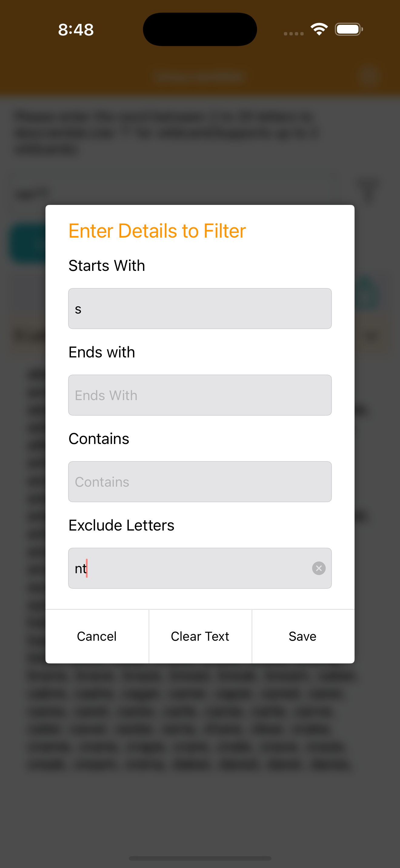Tap the 'Starts With' label
400x868 pixels.
coord(107,265)
